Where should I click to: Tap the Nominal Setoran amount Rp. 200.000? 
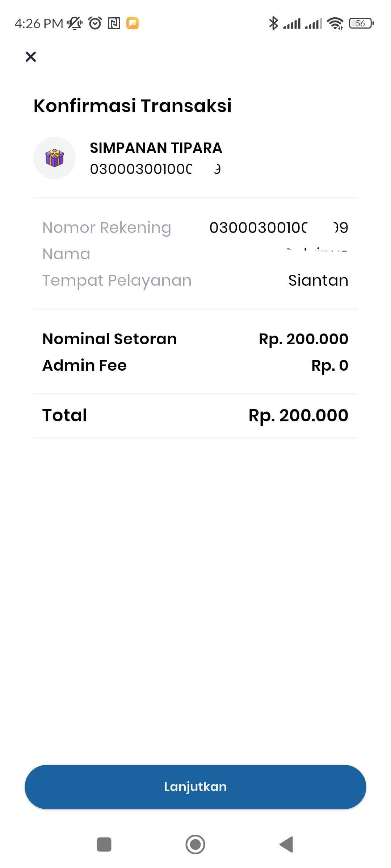pyautogui.click(x=303, y=339)
